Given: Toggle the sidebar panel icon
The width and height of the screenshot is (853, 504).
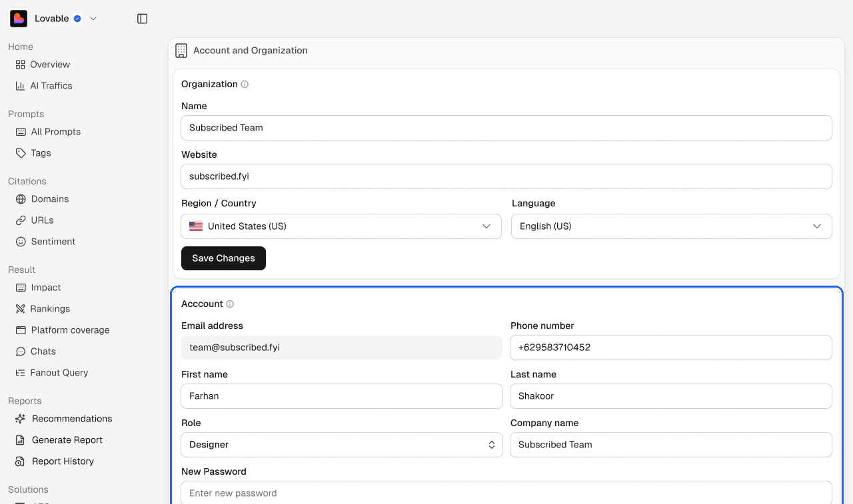Looking at the screenshot, I should (x=142, y=19).
